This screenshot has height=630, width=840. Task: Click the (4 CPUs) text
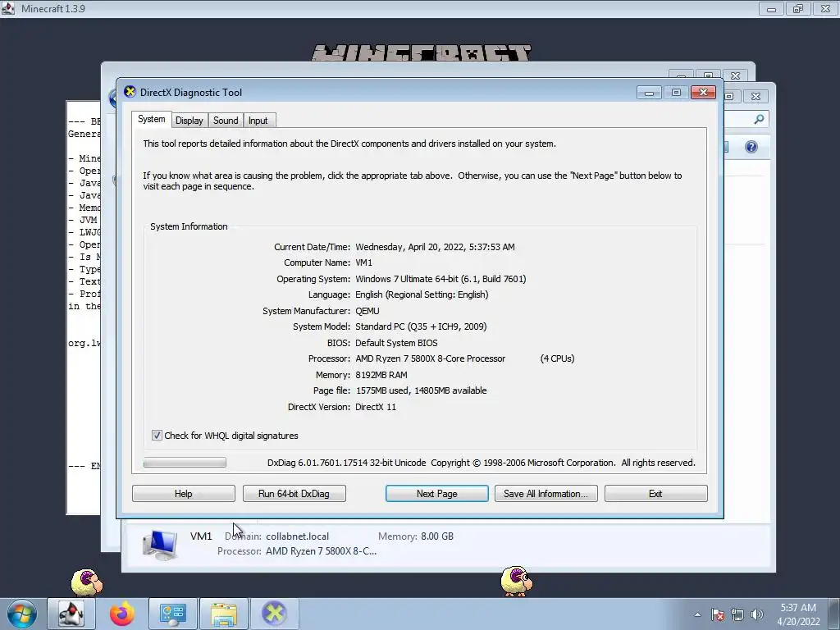coord(557,358)
